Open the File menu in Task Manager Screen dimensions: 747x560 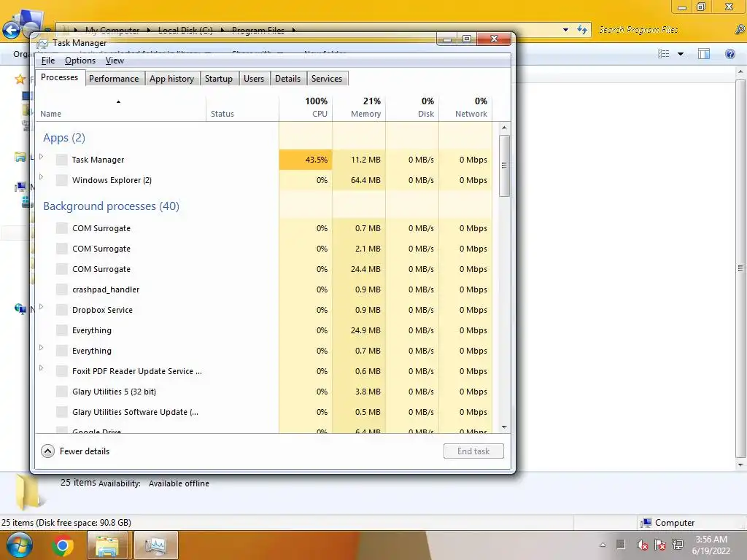[48, 61]
